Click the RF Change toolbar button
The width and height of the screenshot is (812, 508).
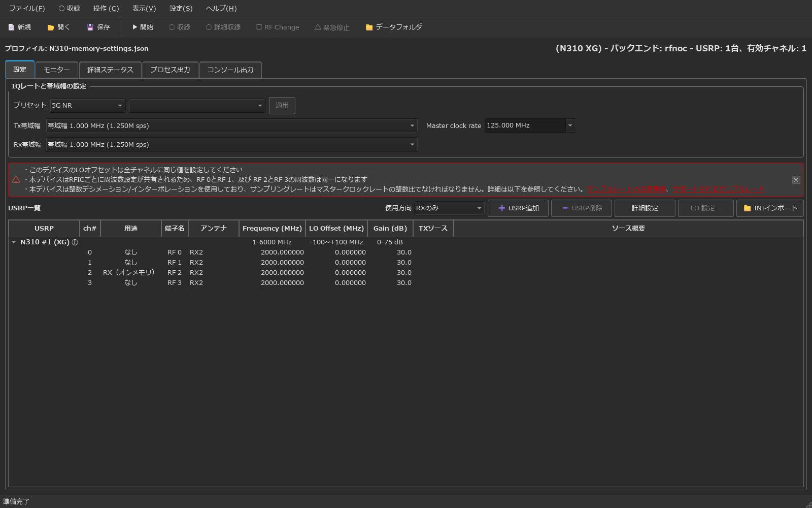pos(278,27)
